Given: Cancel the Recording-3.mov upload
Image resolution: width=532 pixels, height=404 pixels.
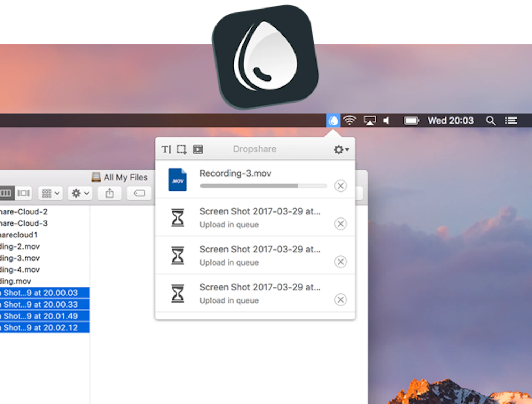Looking at the screenshot, I should pyautogui.click(x=341, y=186).
